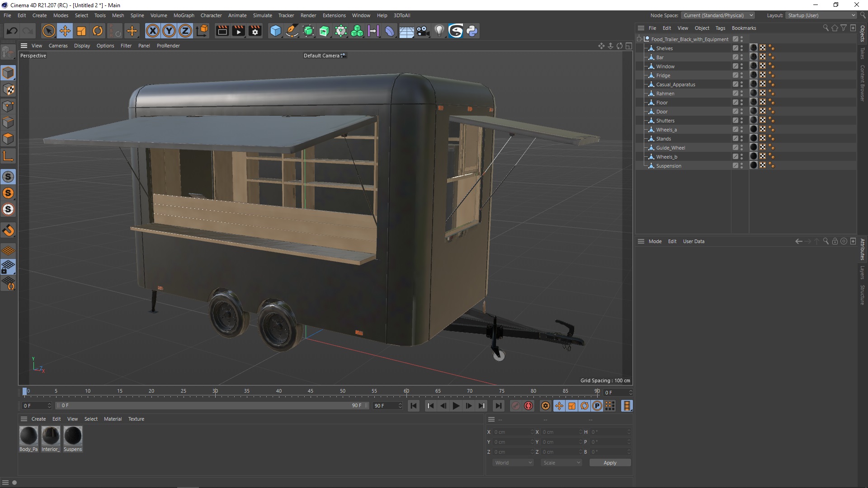Toggle visibility dots for Suspension
The height and width of the screenshot is (488, 868).
click(x=742, y=166)
